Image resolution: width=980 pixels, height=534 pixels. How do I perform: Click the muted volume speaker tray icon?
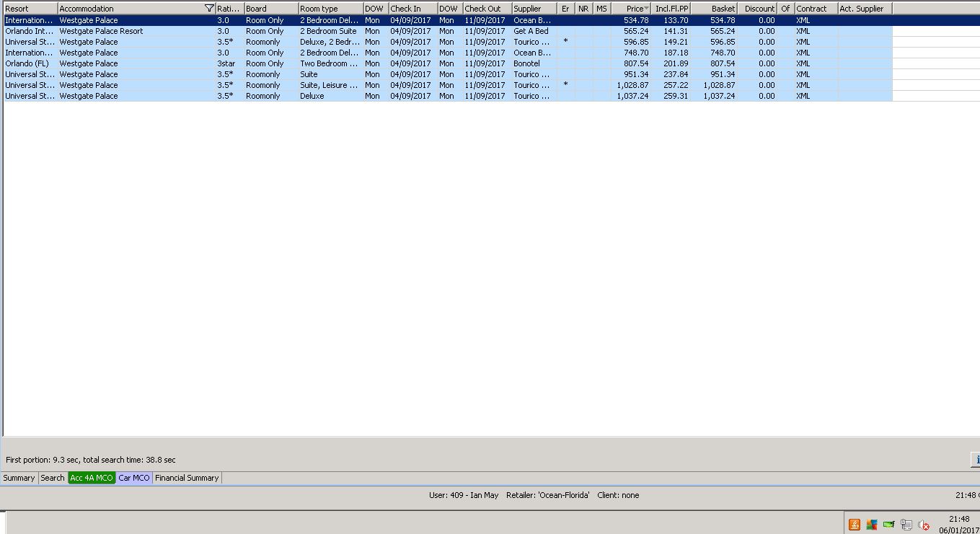click(924, 525)
